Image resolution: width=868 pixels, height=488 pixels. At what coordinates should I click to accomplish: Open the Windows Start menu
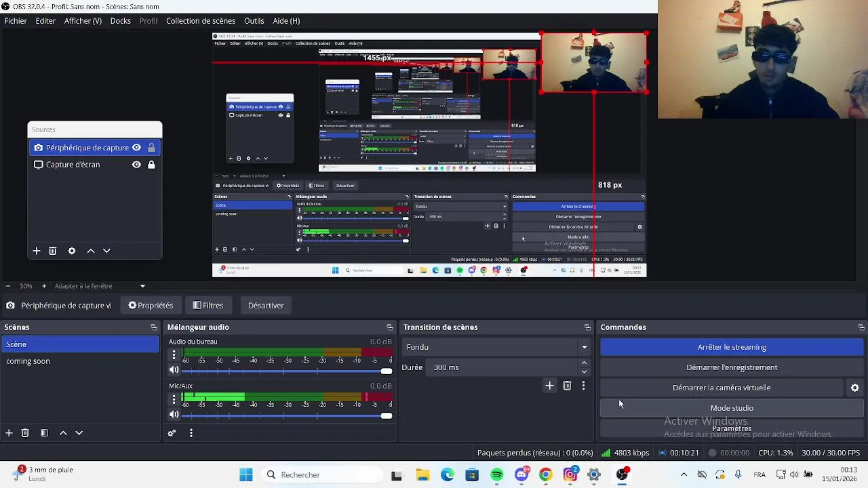coord(246,475)
